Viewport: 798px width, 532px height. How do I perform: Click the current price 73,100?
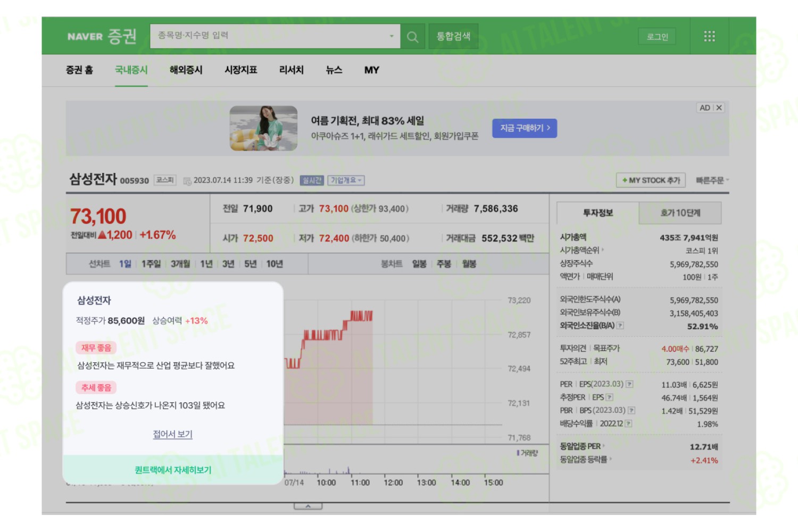click(x=98, y=217)
